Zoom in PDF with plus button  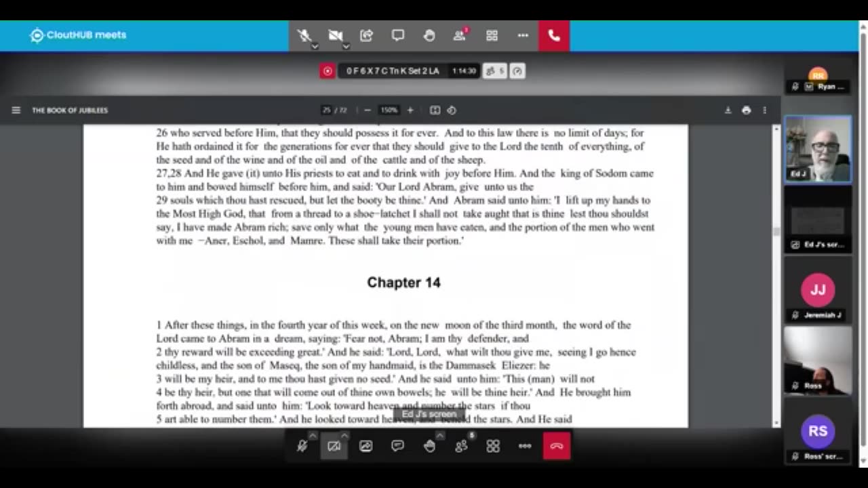pos(410,110)
